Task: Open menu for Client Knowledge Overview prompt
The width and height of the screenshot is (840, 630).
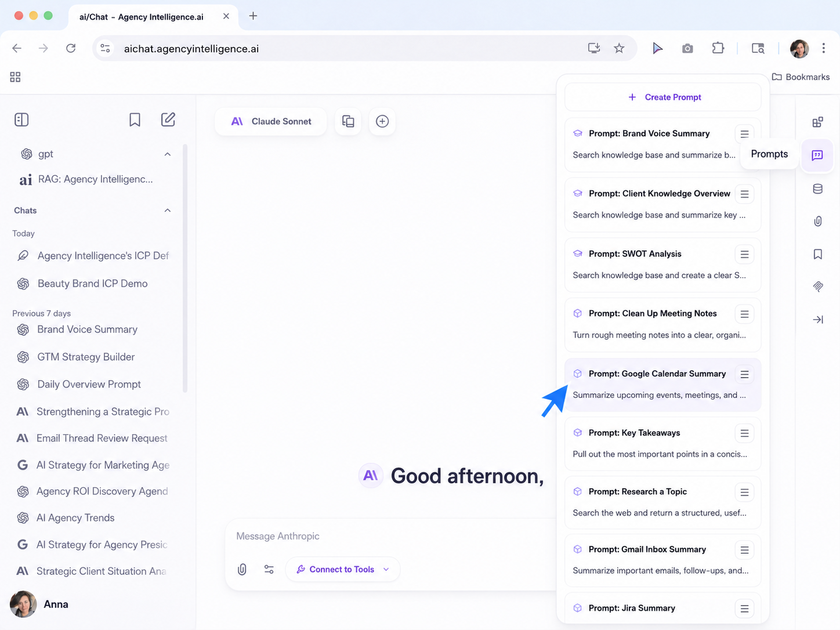Action: coord(744,194)
